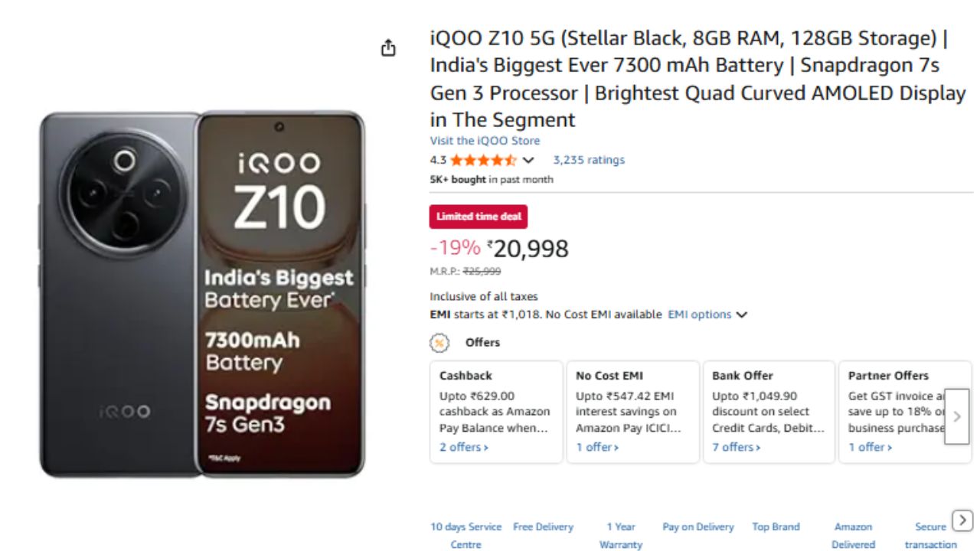Expand the EMI options dropdown

707,315
